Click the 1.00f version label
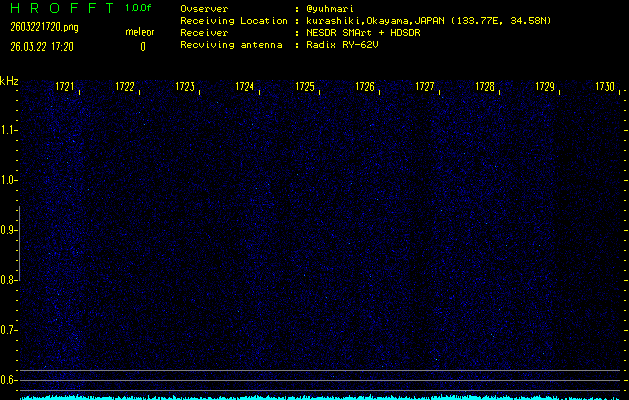This screenshot has height=400, width=629. point(139,9)
